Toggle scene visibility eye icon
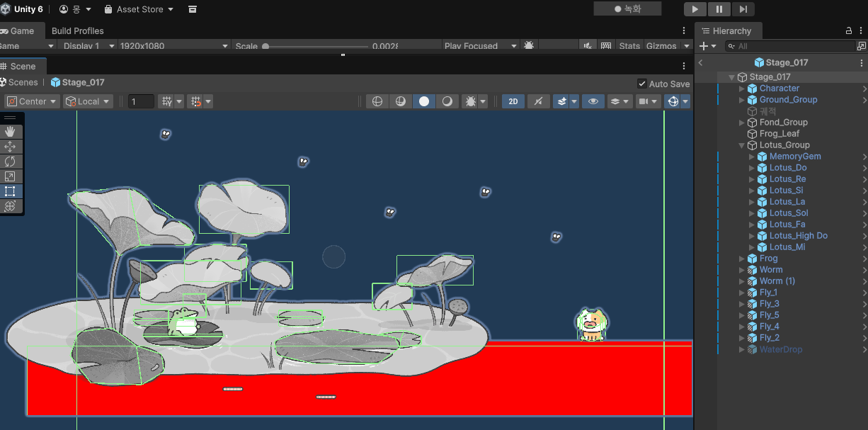The width and height of the screenshot is (868, 430). tap(593, 101)
